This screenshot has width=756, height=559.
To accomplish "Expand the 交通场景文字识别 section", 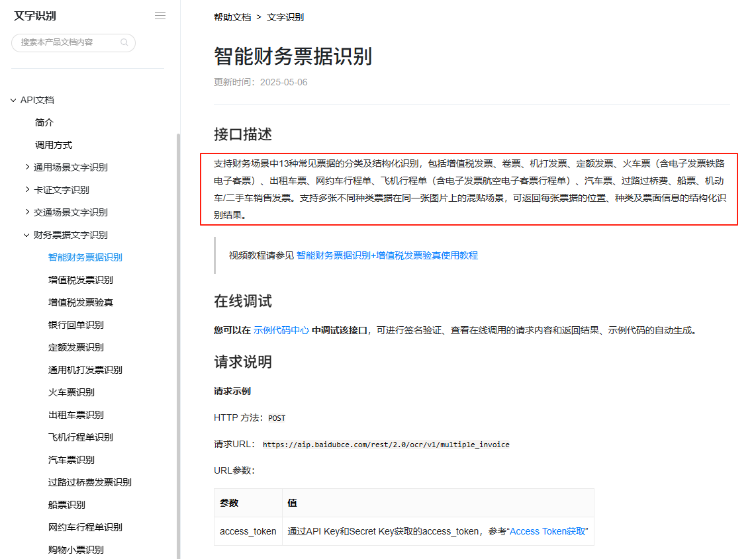I will point(27,212).
